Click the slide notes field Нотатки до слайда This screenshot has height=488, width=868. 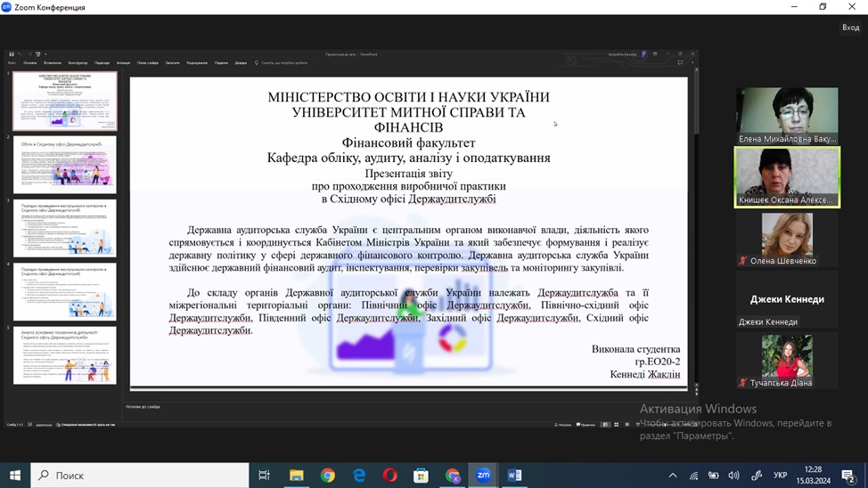(143, 407)
